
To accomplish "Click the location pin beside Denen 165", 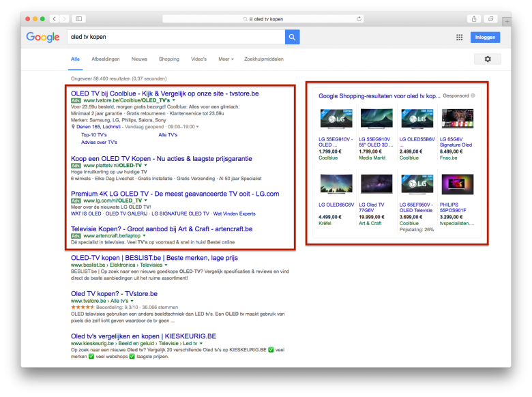I will tap(73, 127).
